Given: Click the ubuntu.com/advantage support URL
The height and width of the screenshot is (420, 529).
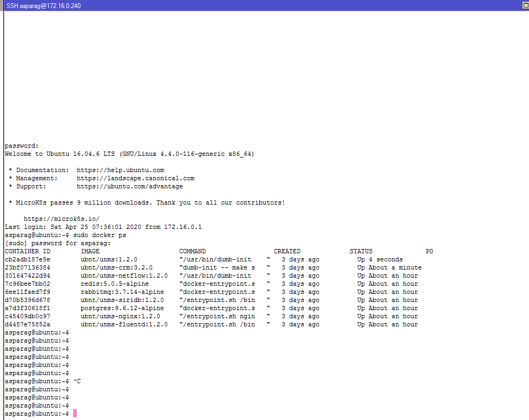Looking at the screenshot, I should 129,186.
